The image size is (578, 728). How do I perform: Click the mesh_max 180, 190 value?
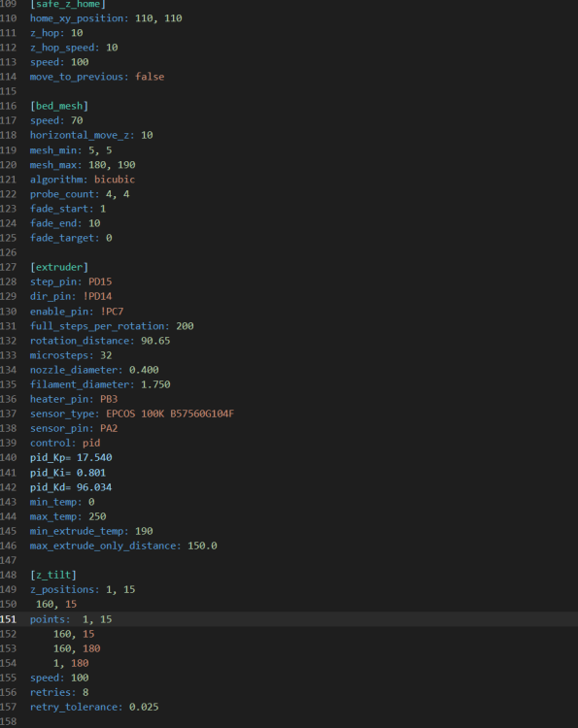pos(112,165)
